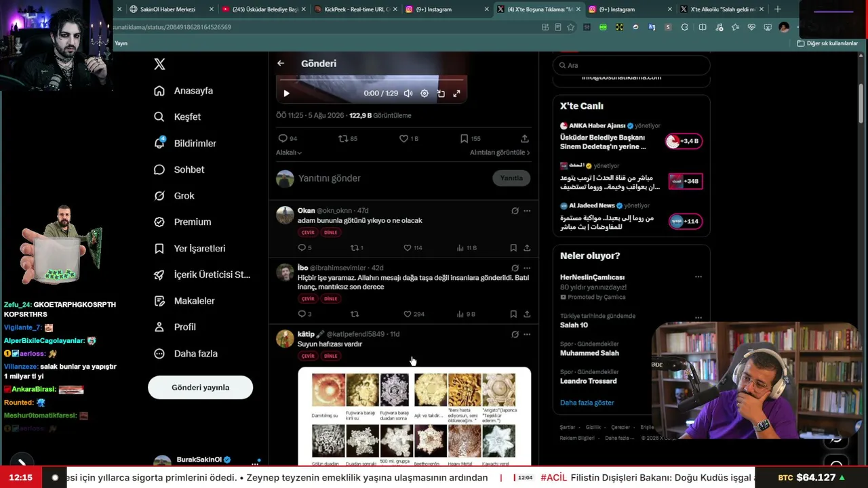Viewport: 868px width, 488px height.
Task: Bookmark this page with the star icon
Action: click(571, 27)
